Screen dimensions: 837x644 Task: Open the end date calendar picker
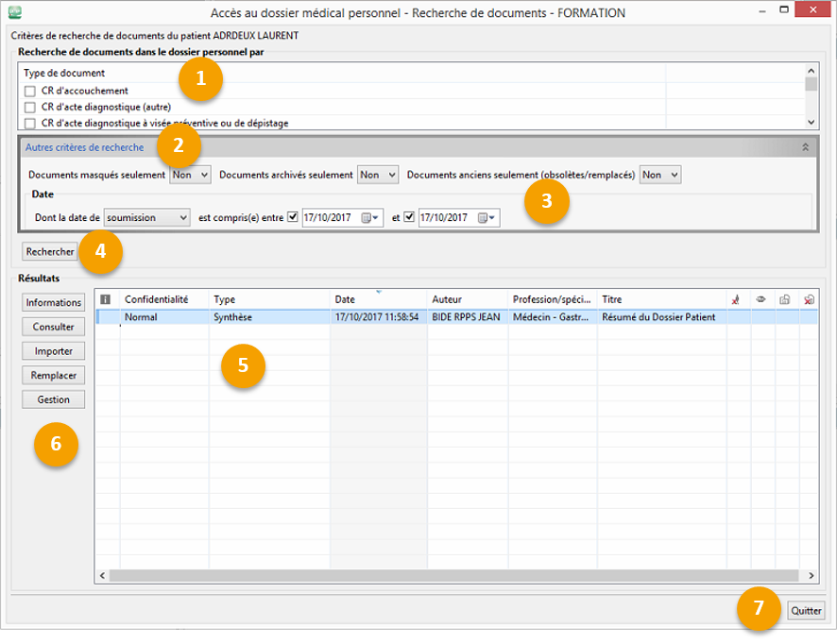tap(486, 217)
